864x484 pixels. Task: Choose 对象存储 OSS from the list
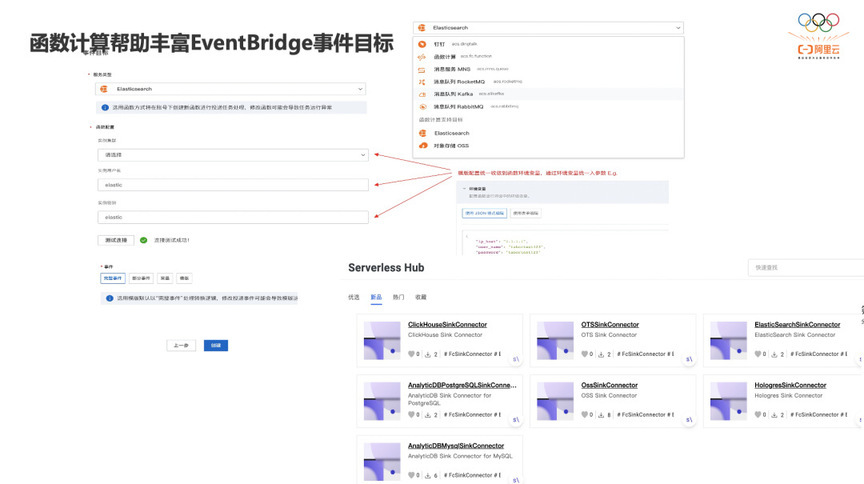[x=549, y=146]
